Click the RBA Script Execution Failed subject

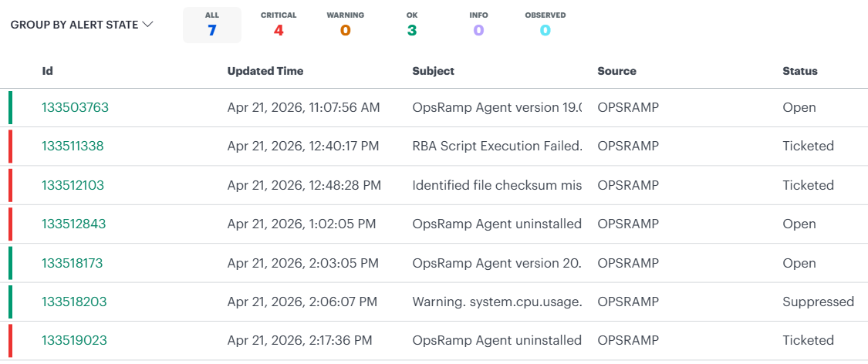tap(497, 147)
